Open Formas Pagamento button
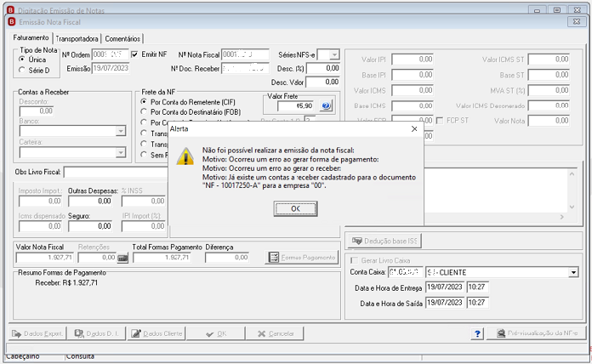This screenshot has height=364, width=592. (302, 258)
